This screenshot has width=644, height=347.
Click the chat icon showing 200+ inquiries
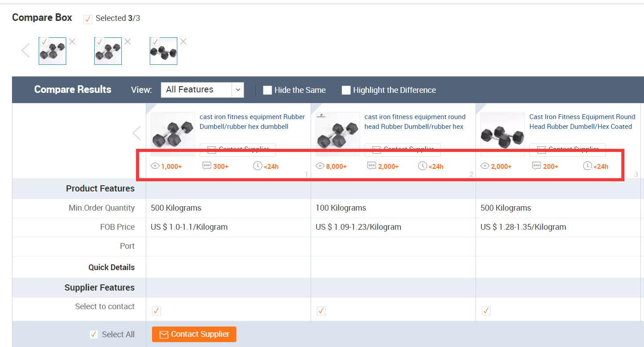536,166
